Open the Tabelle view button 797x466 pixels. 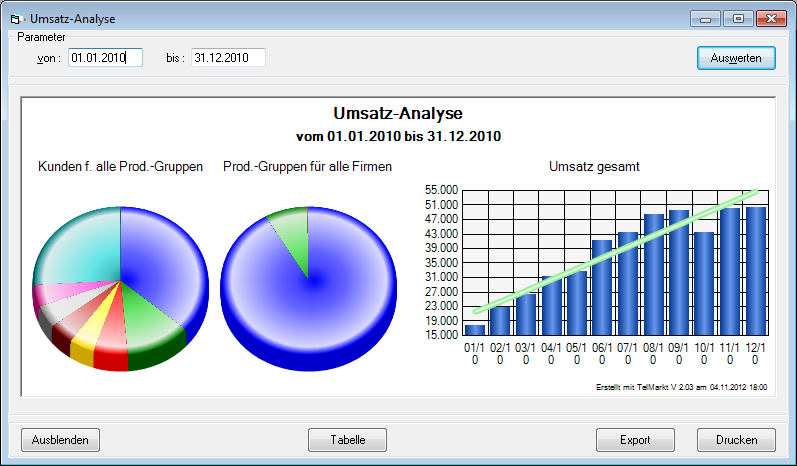(x=347, y=439)
